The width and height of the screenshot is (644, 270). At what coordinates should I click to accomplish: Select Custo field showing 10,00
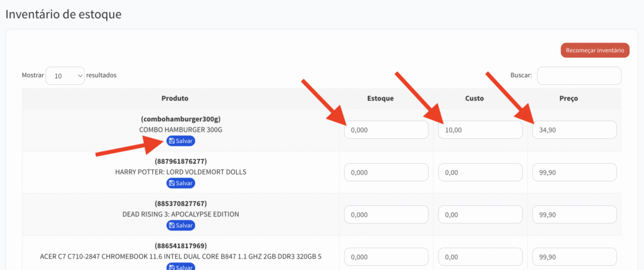tap(480, 130)
